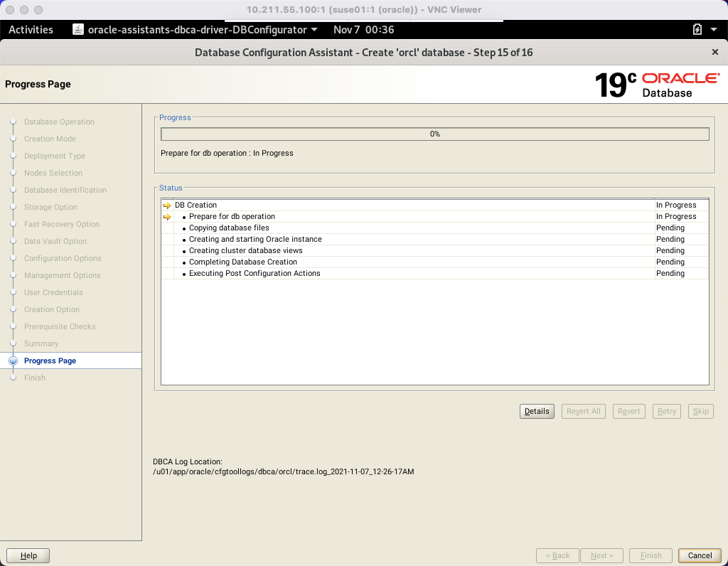Open the Help button
The width and height of the screenshot is (728, 566).
[28, 556]
